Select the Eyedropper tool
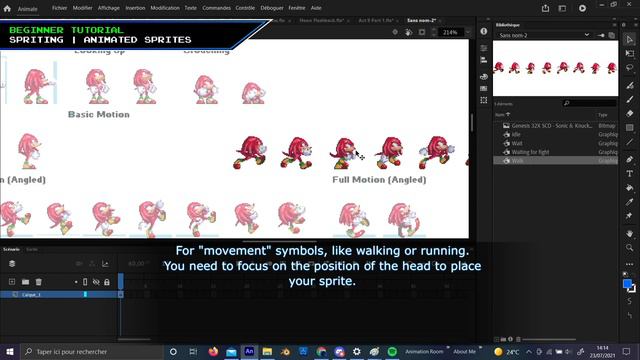 point(629,202)
